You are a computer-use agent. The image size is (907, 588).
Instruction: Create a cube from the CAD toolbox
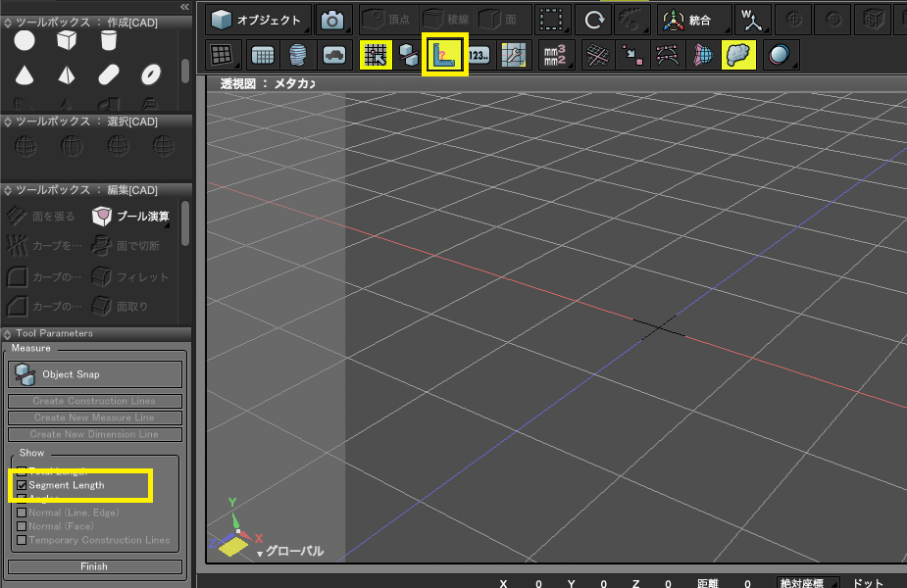67,40
